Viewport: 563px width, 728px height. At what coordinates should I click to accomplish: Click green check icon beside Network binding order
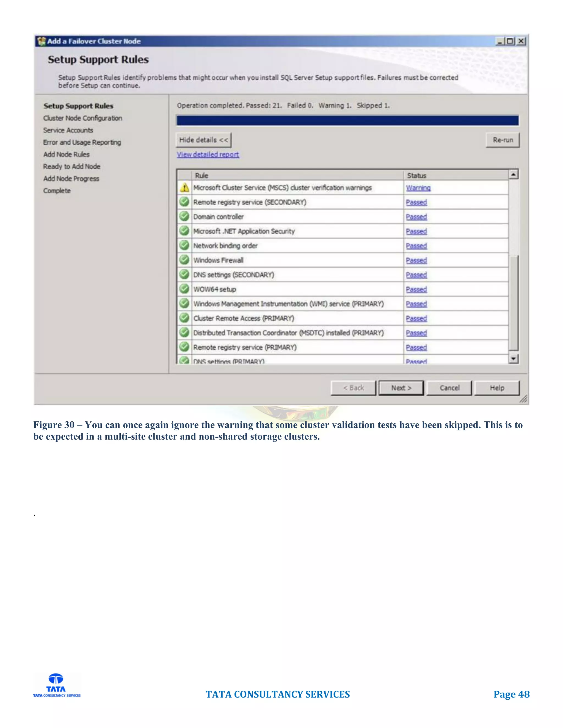pos(184,245)
